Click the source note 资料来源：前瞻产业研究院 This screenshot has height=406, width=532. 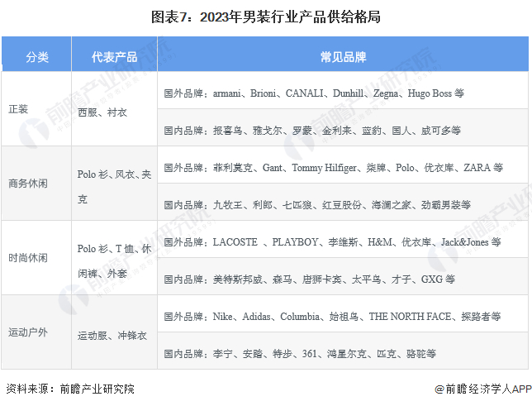(x=70, y=389)
